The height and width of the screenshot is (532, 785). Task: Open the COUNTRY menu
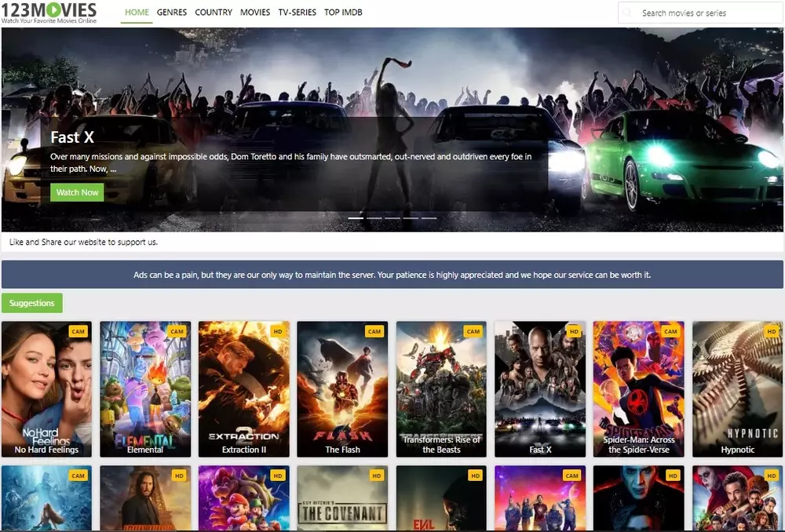(x=214, y=12)
